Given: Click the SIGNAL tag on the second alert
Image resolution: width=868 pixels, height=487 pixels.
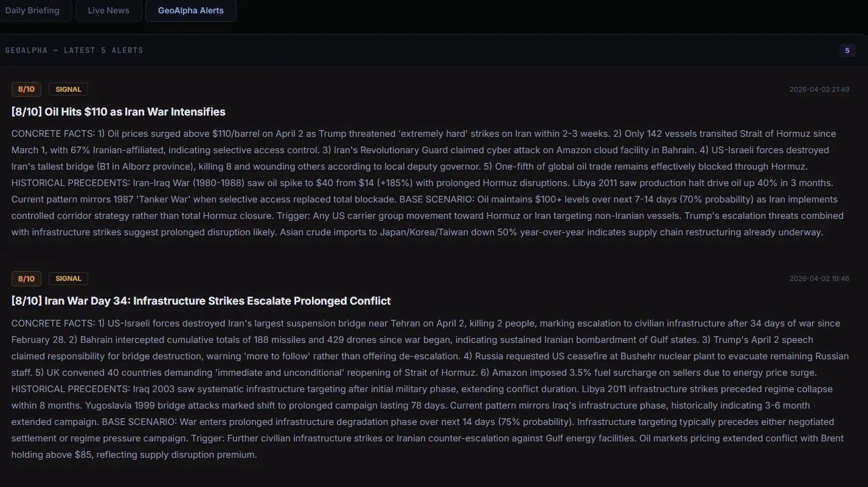Looking at the screenshot, I should [x=68, y=278].
